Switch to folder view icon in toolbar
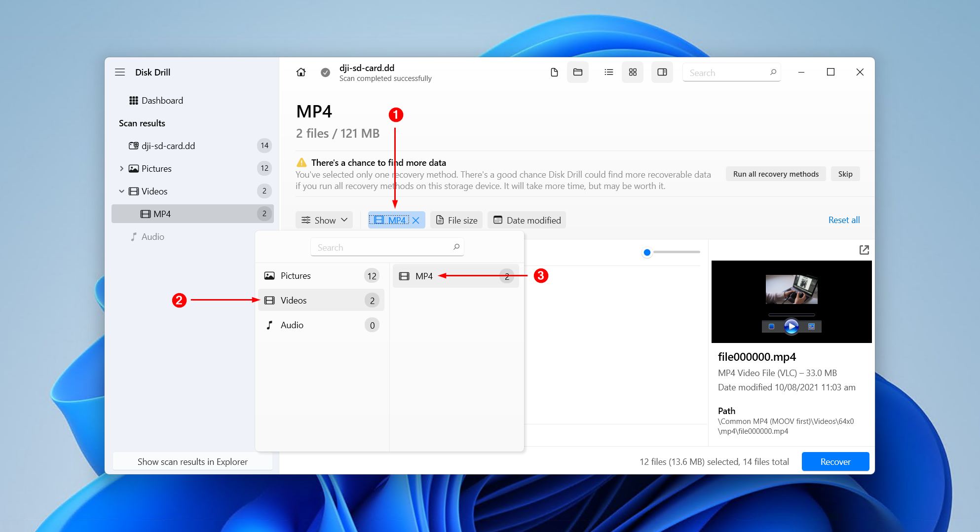The height and width of the screenshot is (532, 980). point(578,73)
